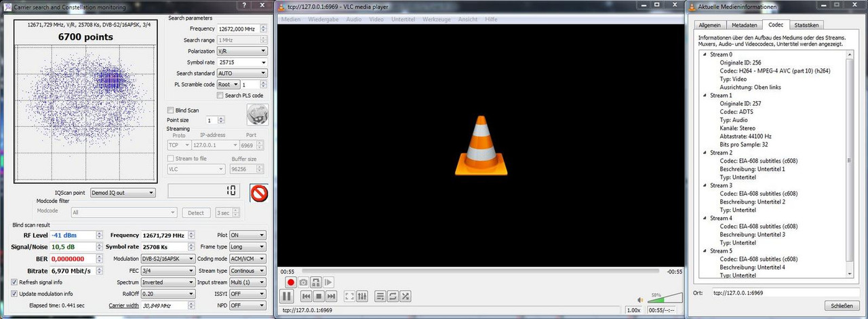Pause playback in VLC
This screenshot has width=868, height=319.
287,296
